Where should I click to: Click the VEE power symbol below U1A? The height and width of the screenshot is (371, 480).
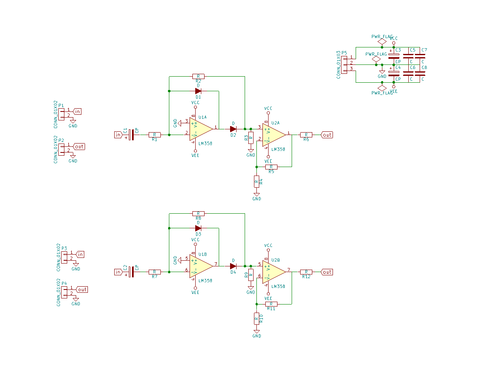point(195,153)
